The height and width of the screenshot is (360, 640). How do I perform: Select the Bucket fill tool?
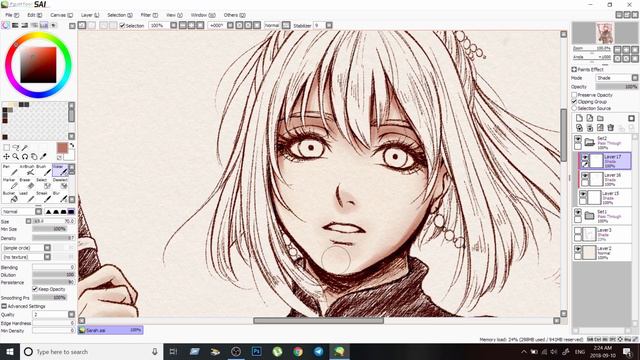tap(9, 196)
